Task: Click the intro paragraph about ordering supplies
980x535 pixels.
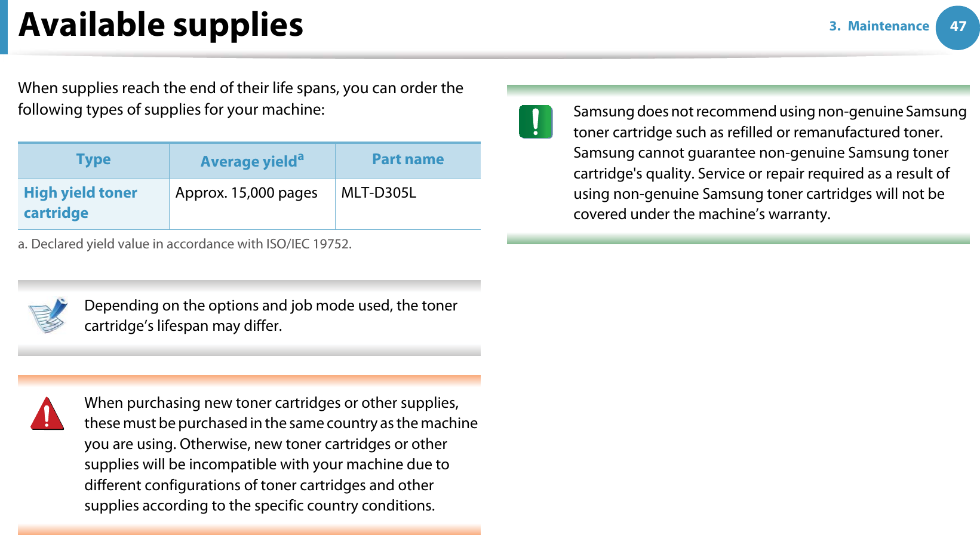Action: 240,99
